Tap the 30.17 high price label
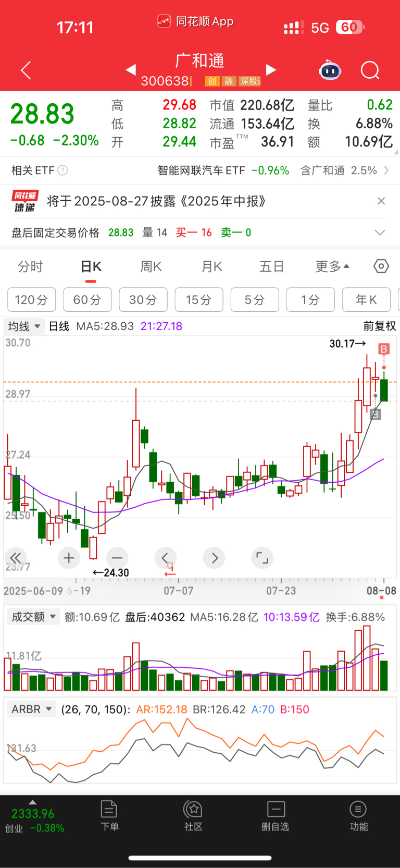Screen dimensions: 400x868 347,344
